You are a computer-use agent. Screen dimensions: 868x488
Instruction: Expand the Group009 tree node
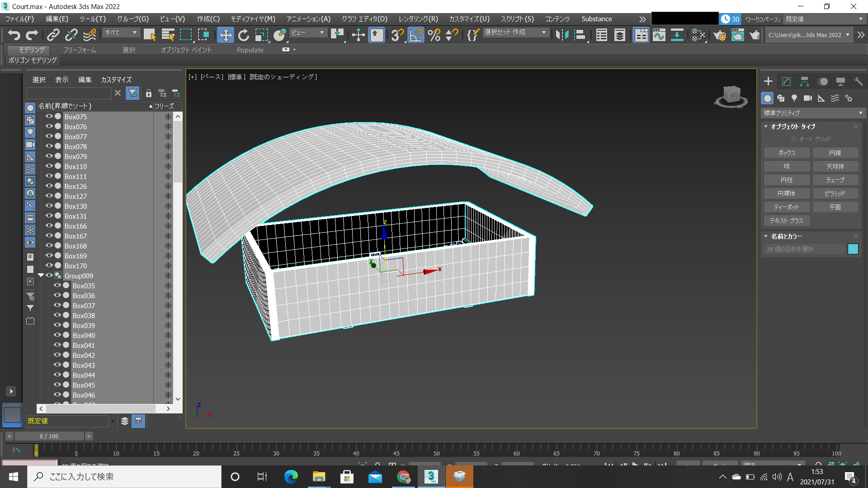click(41, 275)
